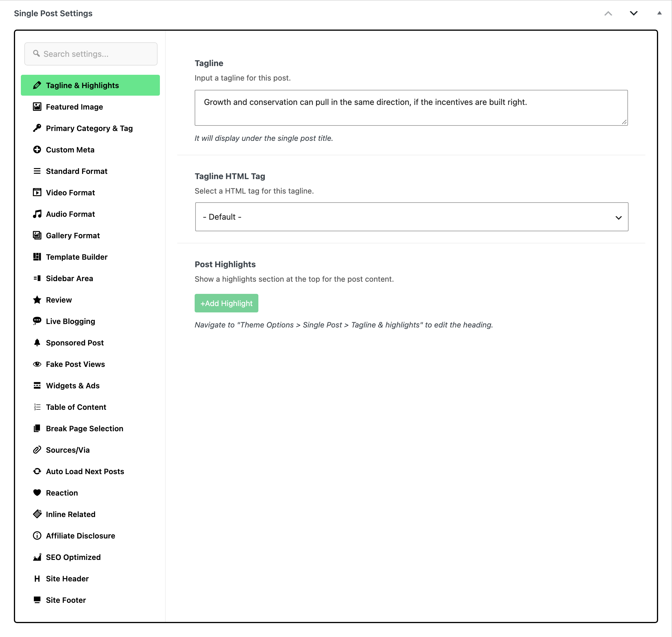Screen dimensions: 672x637
Task: Click the heart icon next to Reaction
Action: click(x=37, y=493)
